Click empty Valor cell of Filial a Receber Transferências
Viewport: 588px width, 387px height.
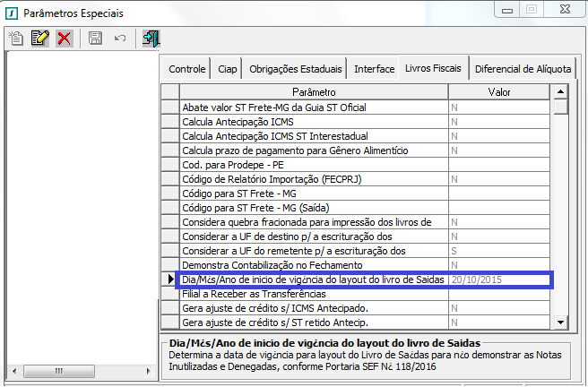[499, 294]
